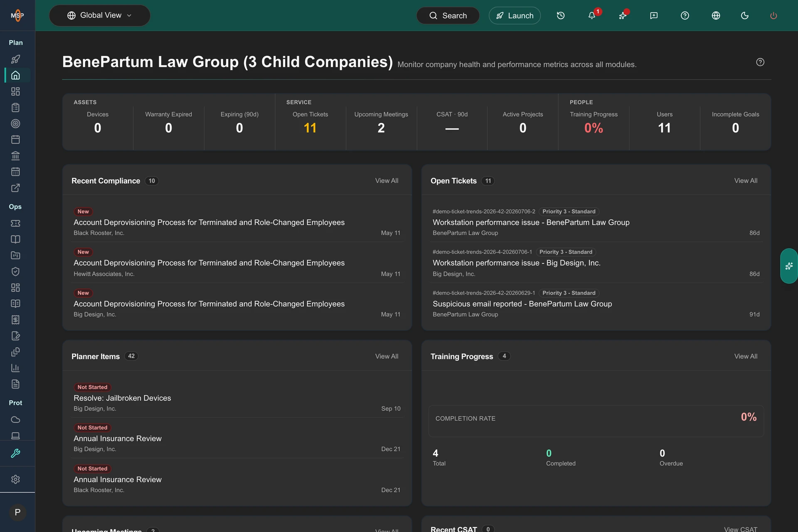The width and height of the screenshot is (798, 532).
Task: Click the globe language icon in header
Action: (716, 15)
